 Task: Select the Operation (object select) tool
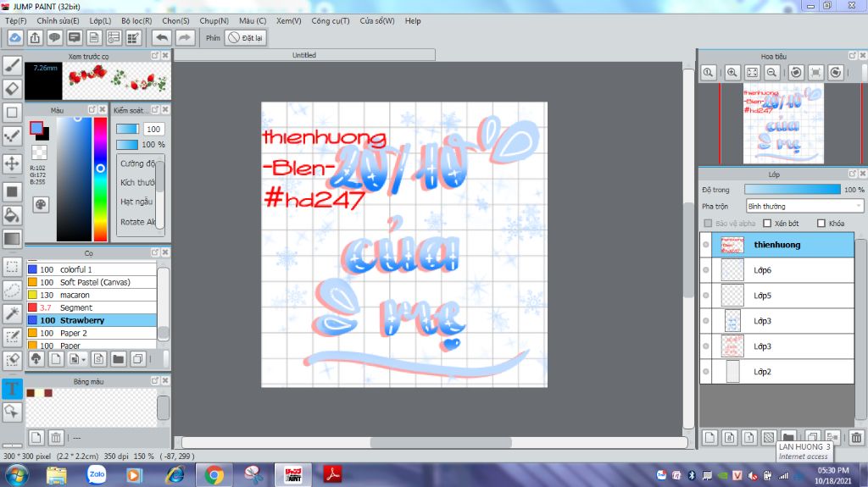[12, 411]
